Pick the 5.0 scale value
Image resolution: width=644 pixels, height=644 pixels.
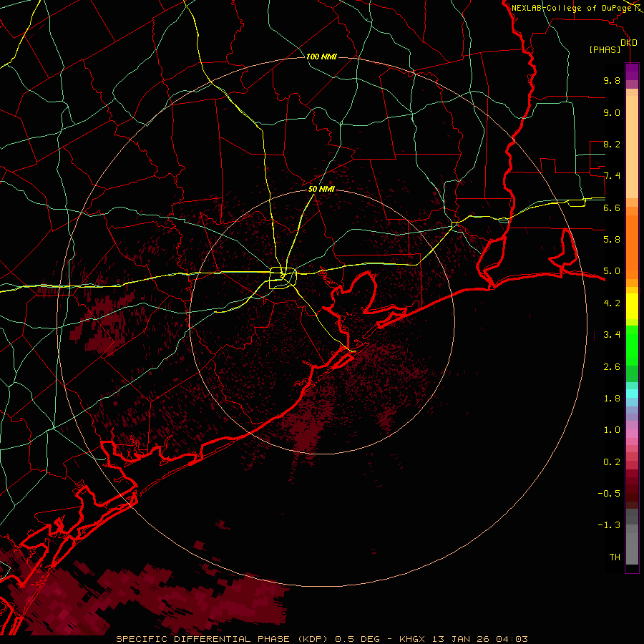click(612, 271)
